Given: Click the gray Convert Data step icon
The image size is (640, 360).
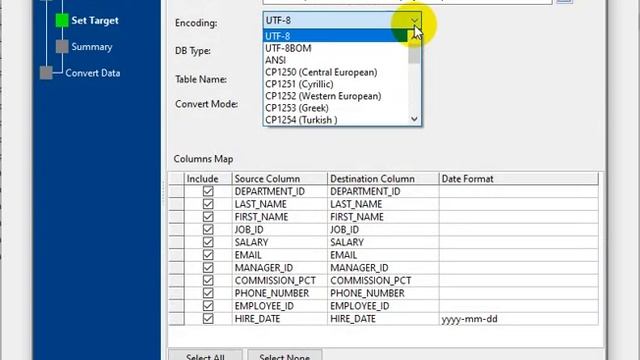Looking at the screenshot, I should click(x=46, y=73).
